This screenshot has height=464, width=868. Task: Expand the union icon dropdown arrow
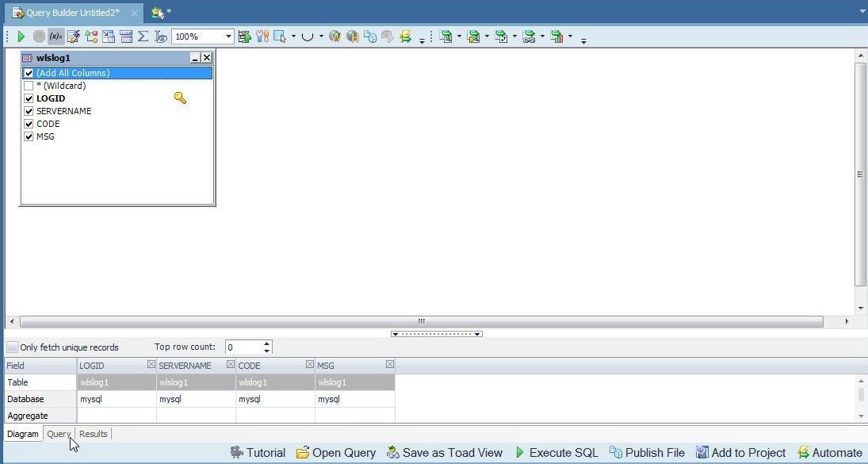(321, 36)
